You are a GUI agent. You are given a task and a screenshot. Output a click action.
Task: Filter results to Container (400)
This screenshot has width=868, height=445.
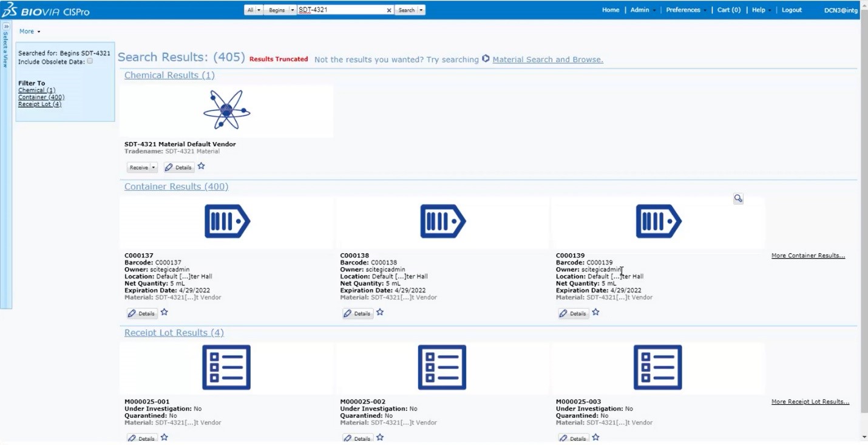[41, 97]
